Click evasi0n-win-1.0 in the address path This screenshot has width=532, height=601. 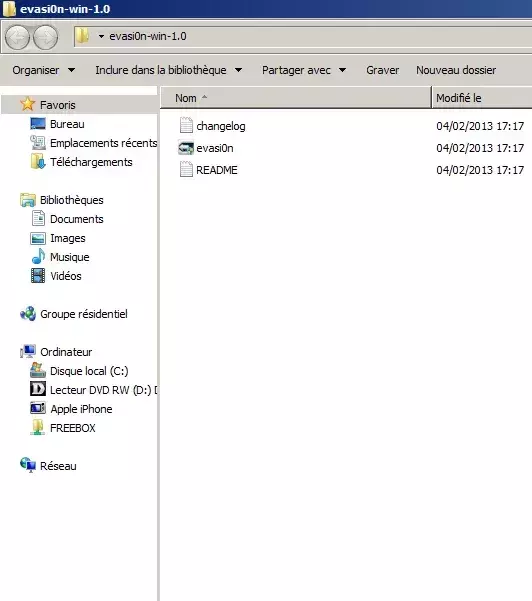148,36
